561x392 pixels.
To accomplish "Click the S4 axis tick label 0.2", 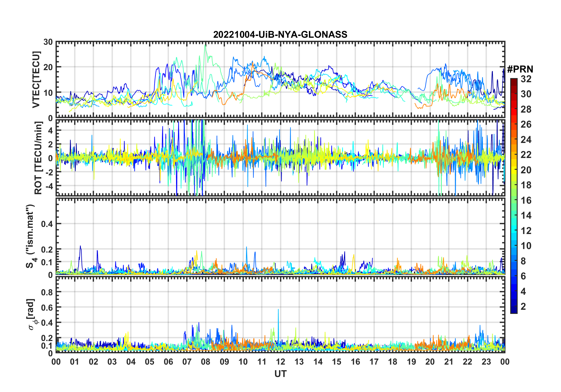I will [x=47, y=249].
